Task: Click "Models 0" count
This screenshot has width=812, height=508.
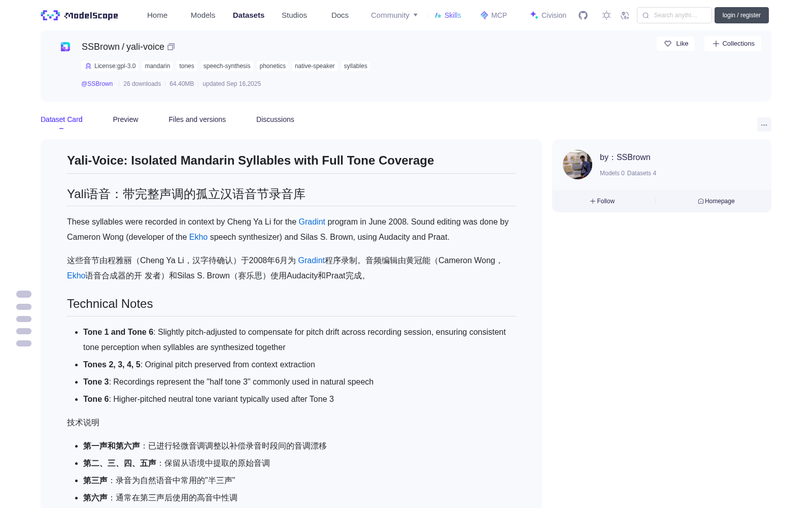Action: click(x=612, y=173)
